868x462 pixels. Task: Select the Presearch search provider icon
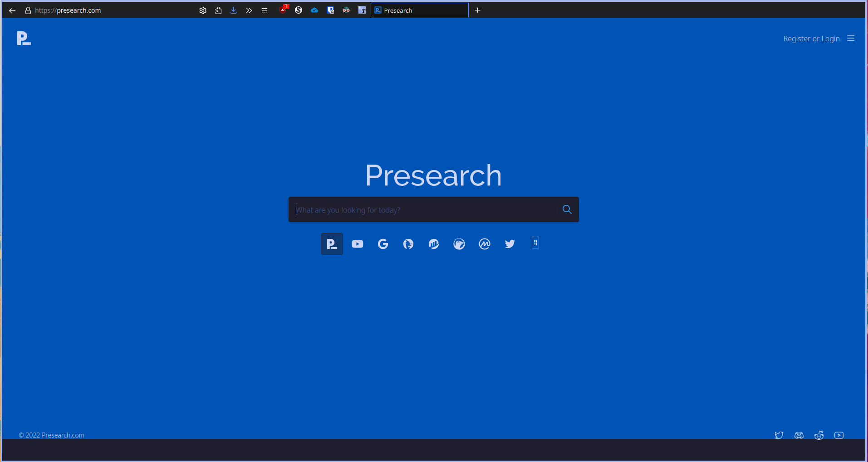pyautogui.click(x=332, y=244)
